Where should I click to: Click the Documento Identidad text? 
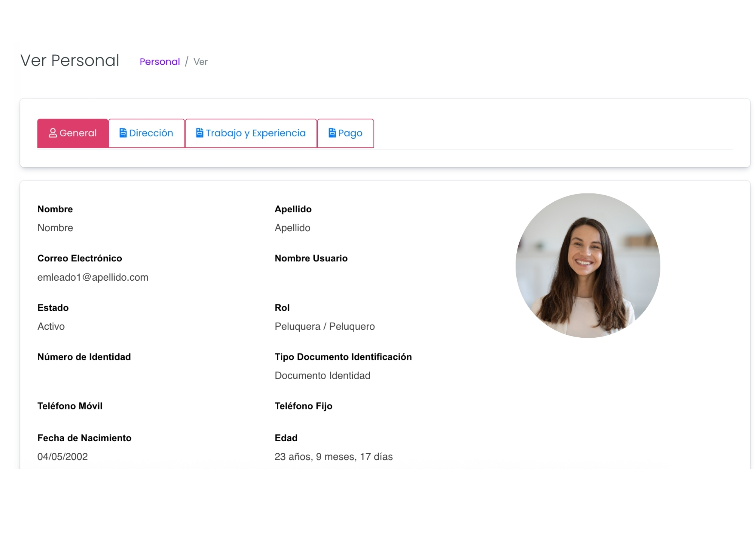pos(322,375)
